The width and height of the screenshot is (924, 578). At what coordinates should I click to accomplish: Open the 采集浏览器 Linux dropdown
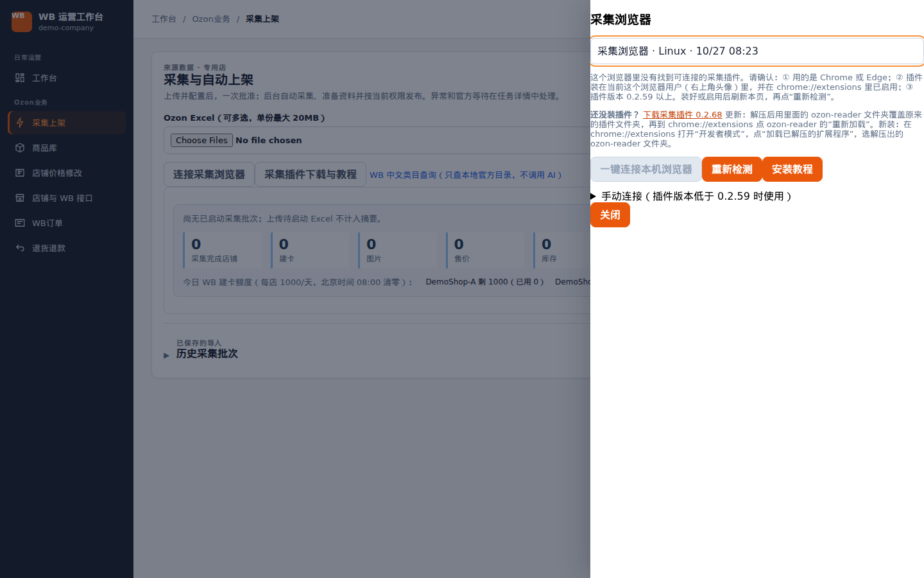(757, 51)
